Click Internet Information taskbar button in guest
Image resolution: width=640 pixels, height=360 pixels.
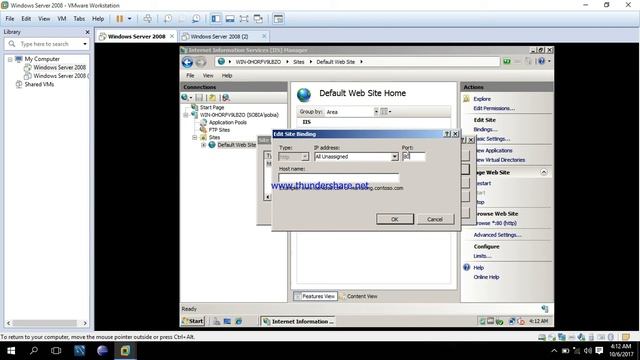[298, 322]
